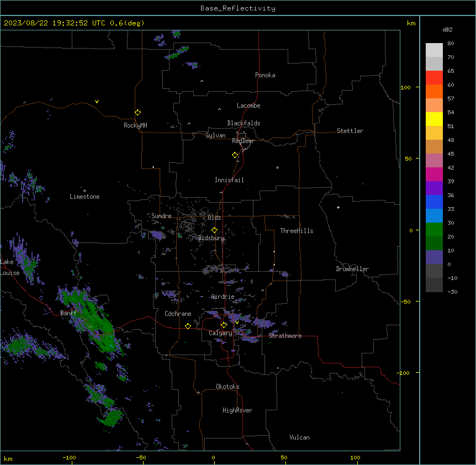This screenshot has height=465, width=476.
Task: Click the white plus marker north of Drumheller
Action: tap(338, 207)
